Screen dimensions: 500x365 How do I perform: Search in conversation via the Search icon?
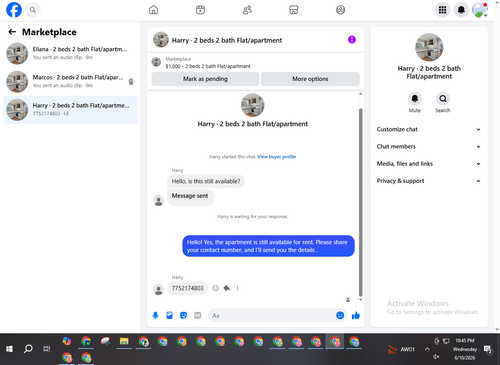[x=443, y=99]
